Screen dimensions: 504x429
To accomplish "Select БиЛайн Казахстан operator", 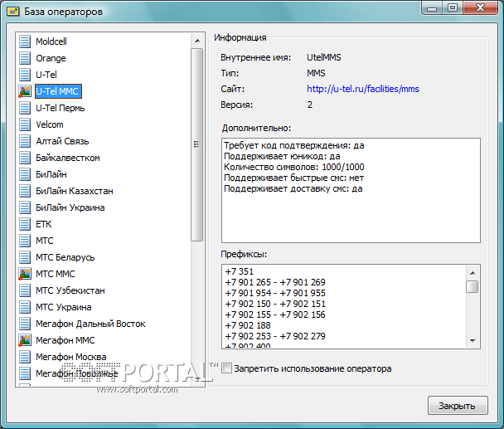I will pyautogui.click(x=75, y=191).
